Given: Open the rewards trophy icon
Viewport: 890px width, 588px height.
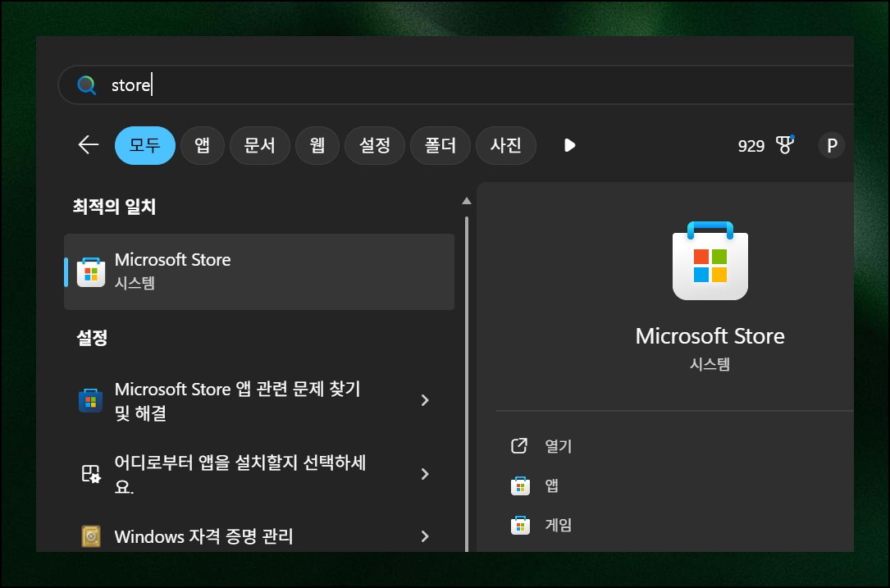Looking at the screenshot, I should (785, 144).
